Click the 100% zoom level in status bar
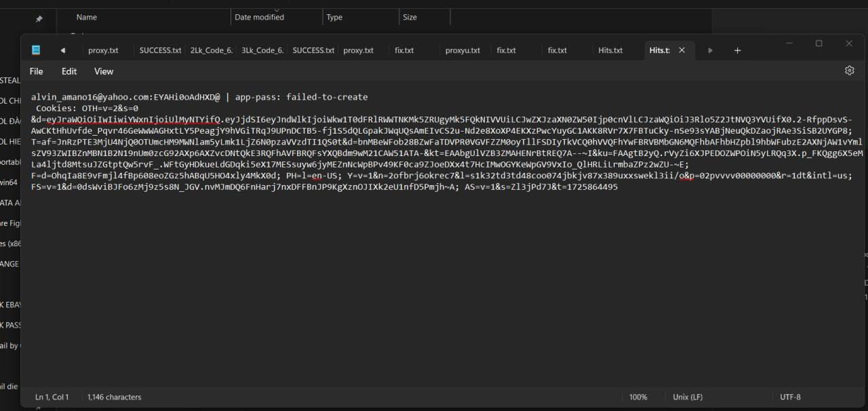The height and width of the screenshot is (411, 868). pyautogui.click(x=638, y=397)
